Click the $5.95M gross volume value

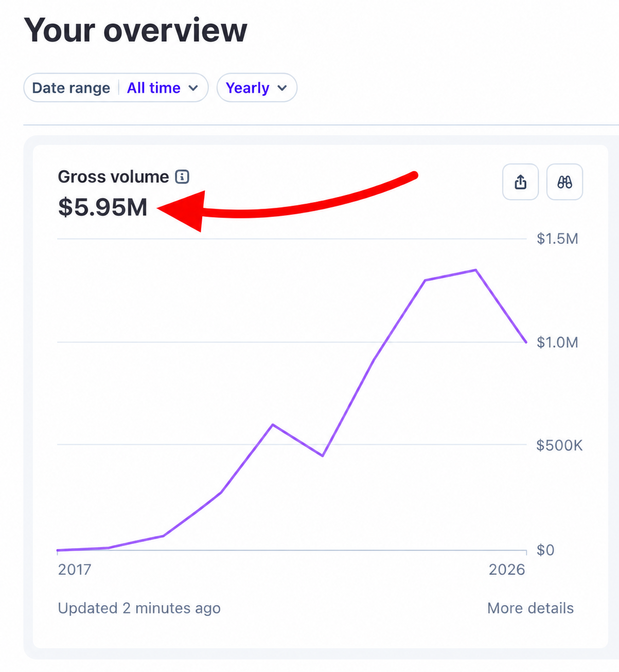point(102,207)
